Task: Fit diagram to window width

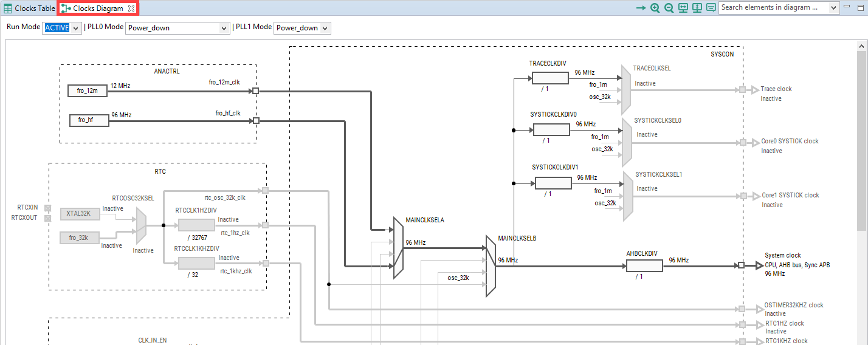Action: pyautogui.click(x=683, y=8)
